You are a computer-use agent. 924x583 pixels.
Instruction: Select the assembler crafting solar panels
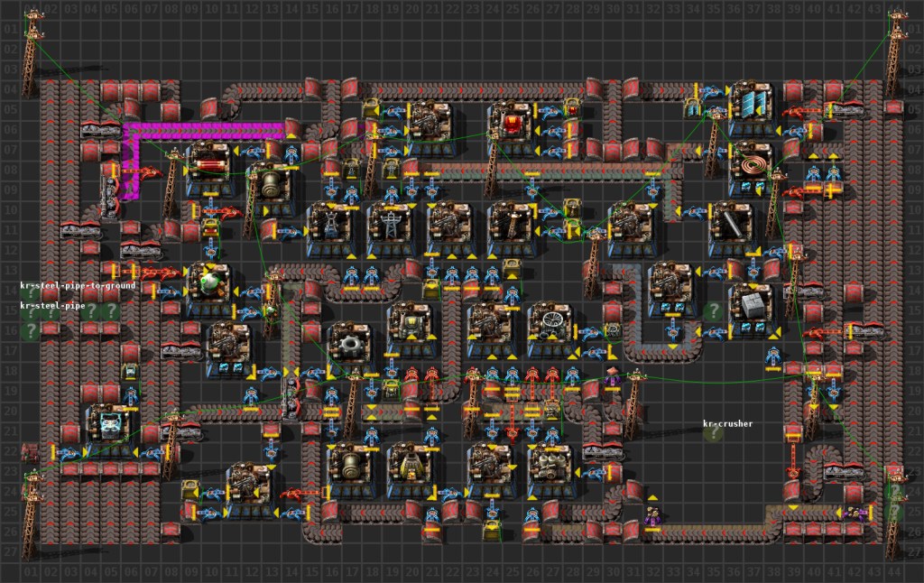[752, 109]
